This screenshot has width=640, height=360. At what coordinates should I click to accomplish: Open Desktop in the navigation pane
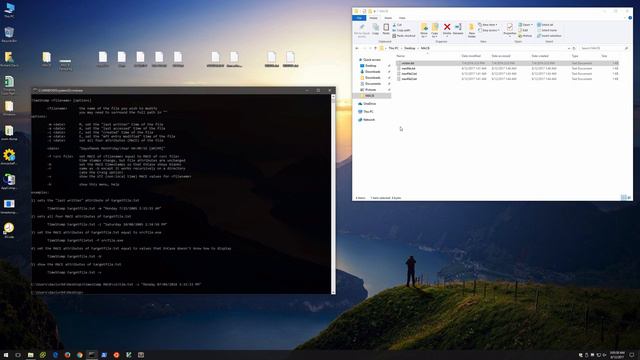pyautogui.click(x=370, y=66)
